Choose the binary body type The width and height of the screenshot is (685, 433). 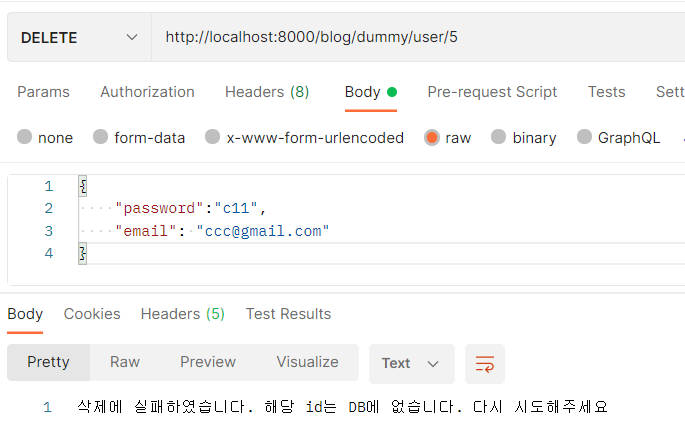click(524, 138)
